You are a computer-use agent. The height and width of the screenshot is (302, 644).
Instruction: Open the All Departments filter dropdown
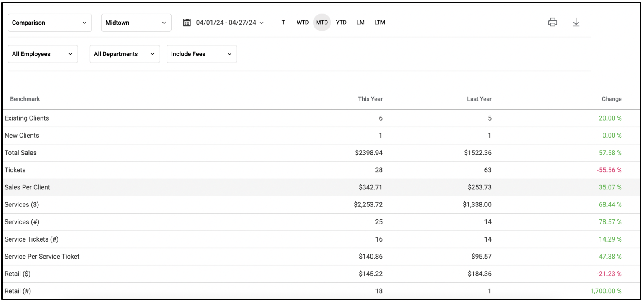[x=124, y=54]
